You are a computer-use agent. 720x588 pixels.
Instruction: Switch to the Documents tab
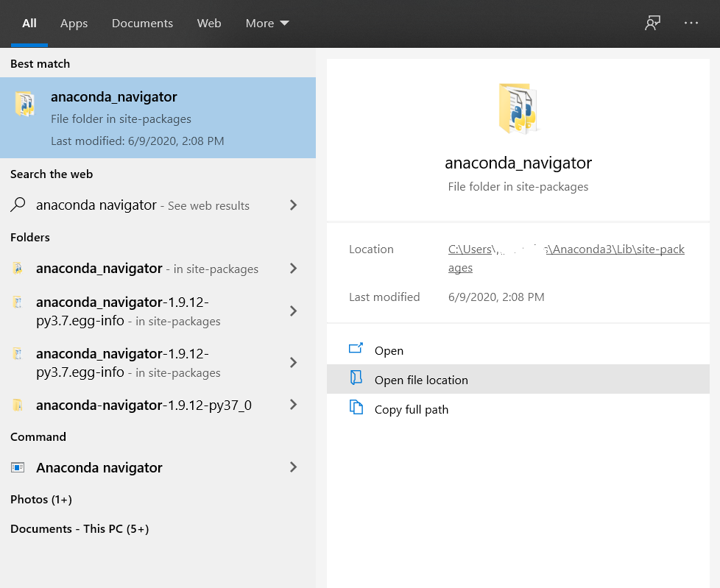click(x=142, y=24)
